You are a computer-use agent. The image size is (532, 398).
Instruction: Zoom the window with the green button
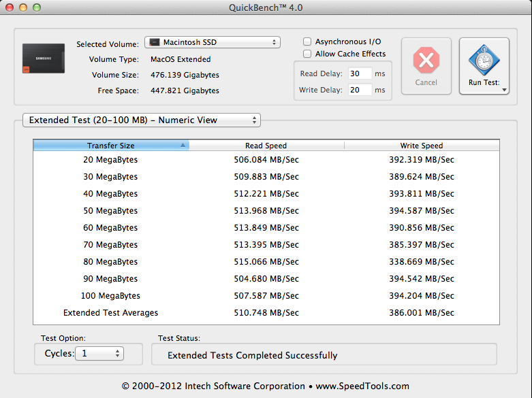coord(37,7)
